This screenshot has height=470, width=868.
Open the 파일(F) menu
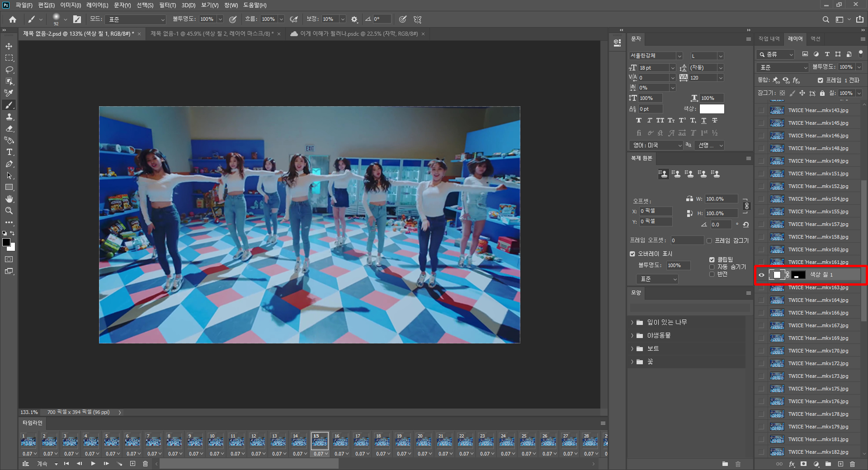point(24,5)
